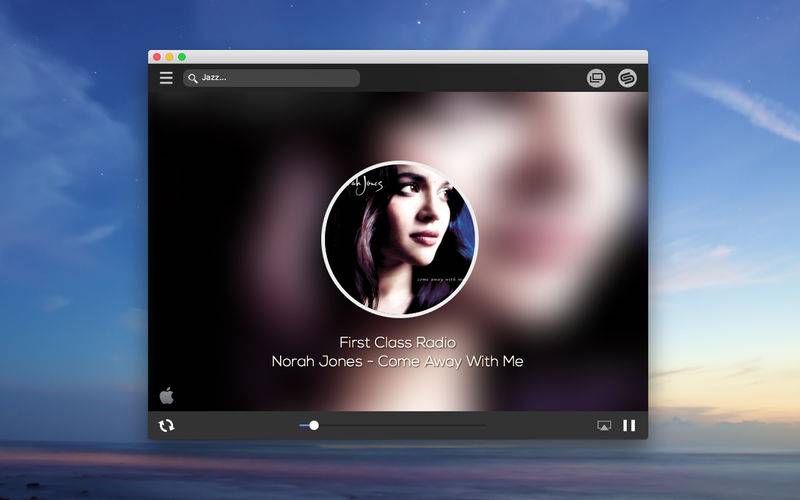Open the AirPlay output icon

[604, 426]
